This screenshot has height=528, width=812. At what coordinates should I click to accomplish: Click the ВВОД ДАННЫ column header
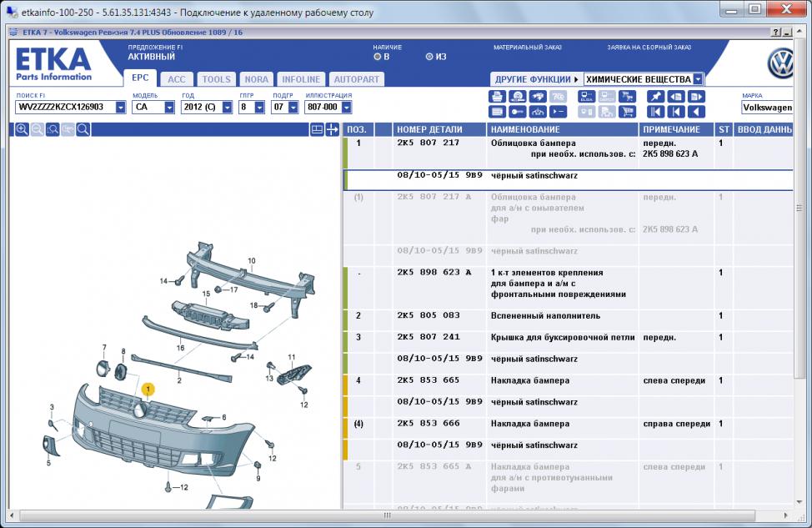pos(764,129)
